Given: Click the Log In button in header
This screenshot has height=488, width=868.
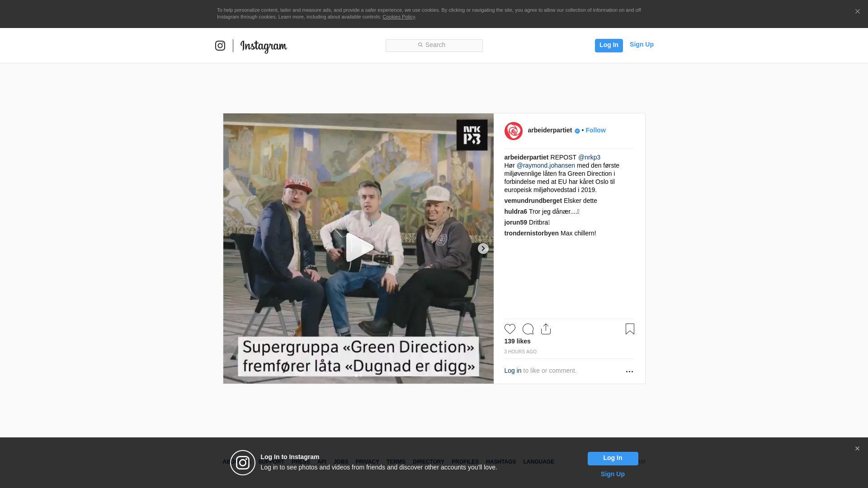Looking at the screenshot, I should (609, 45).
